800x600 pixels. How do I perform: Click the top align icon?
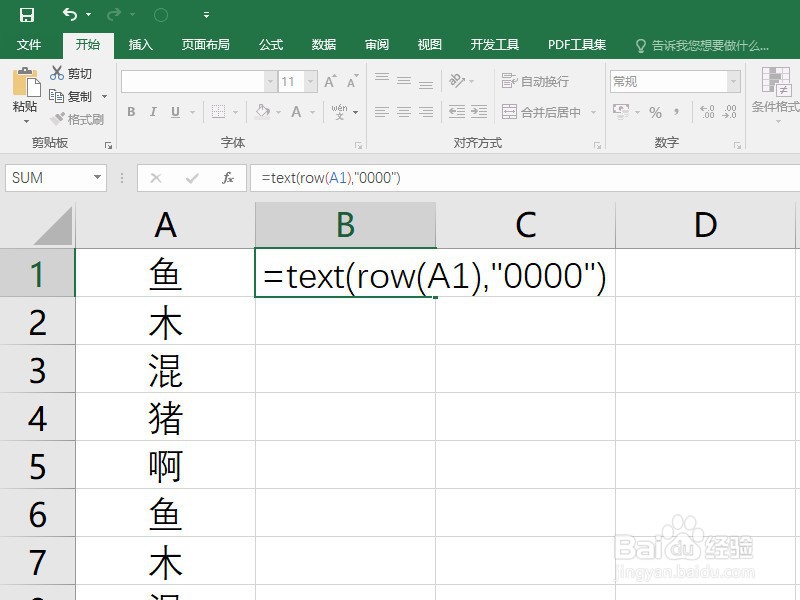[382, 80]
